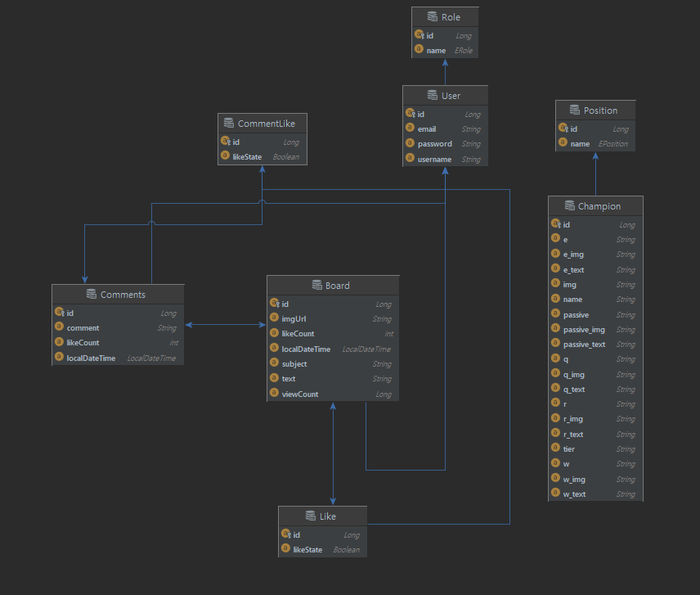
Task: Select likeCount field in Board
Action: (x=333, y=334)
